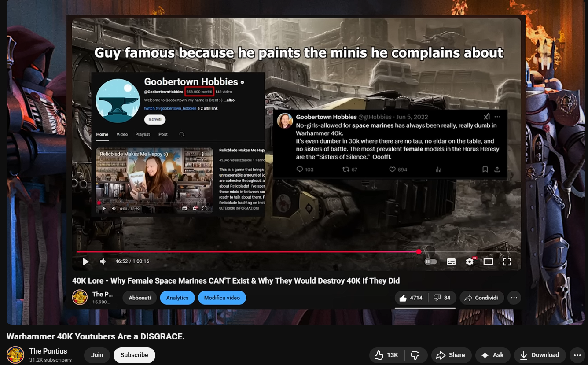Click the Share button

coord(451,355)
